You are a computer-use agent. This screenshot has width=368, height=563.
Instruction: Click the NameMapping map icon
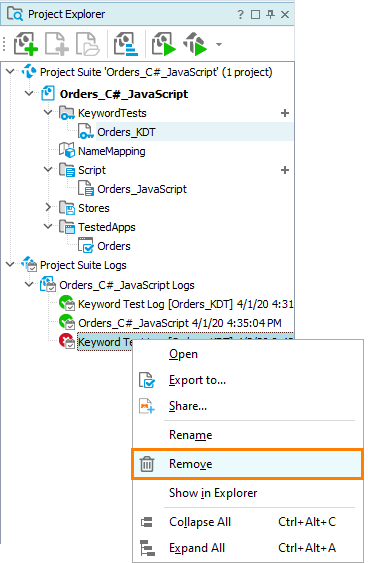[x=67, y=150]
